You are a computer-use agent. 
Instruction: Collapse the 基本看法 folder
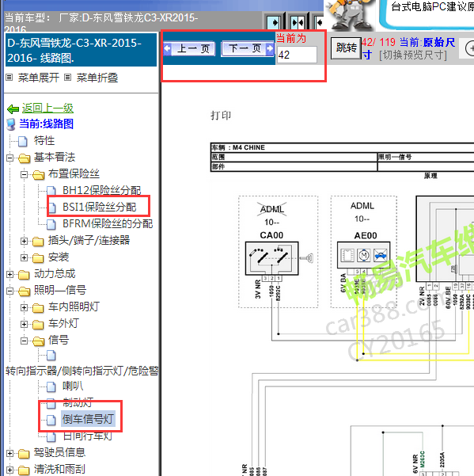tap(9, 158)
